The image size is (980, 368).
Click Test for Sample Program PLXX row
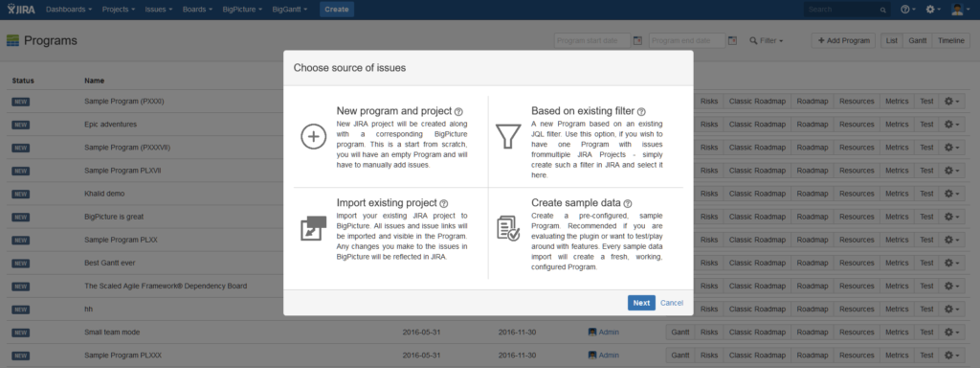pyautogui.click(x=926, y=240)
